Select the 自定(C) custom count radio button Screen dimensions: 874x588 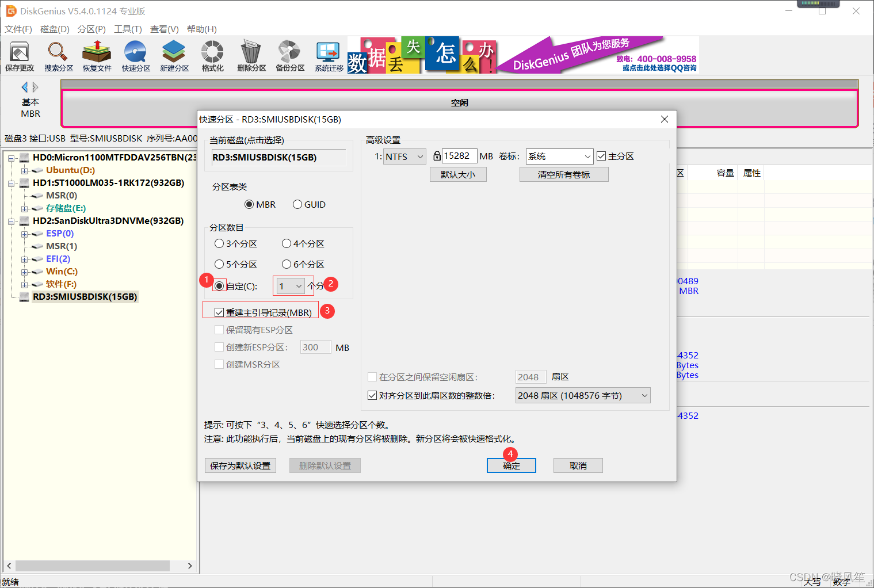pos(219,287)
